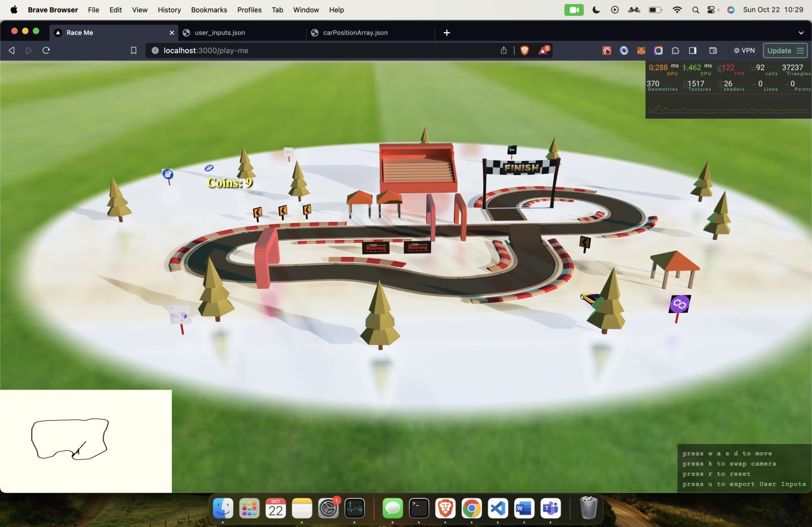This screenshot has height=527, width=812.
Task: Open Calendar from the dock
Action: point(276,508)
